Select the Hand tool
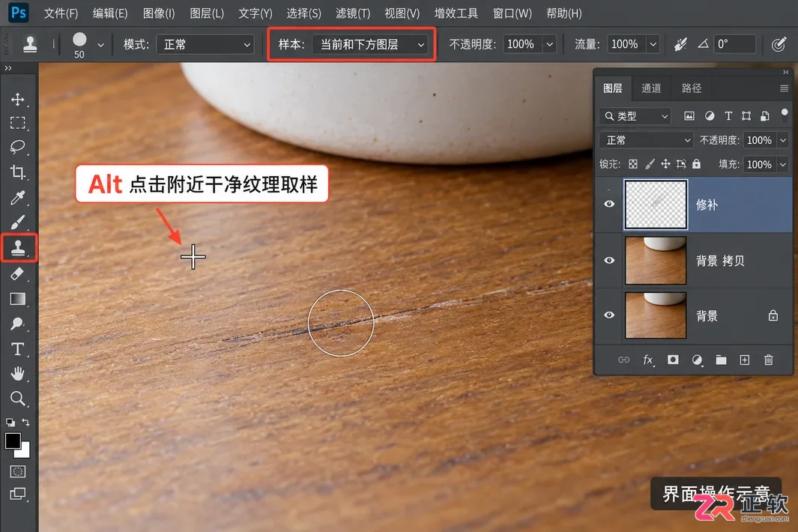 [18, 374]
